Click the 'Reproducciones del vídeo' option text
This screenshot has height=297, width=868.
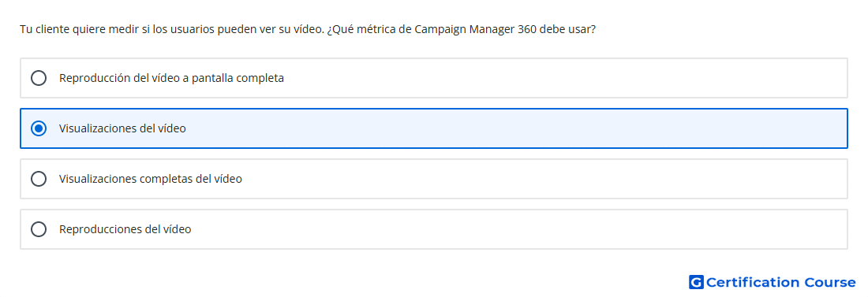(x=125, y=229)
